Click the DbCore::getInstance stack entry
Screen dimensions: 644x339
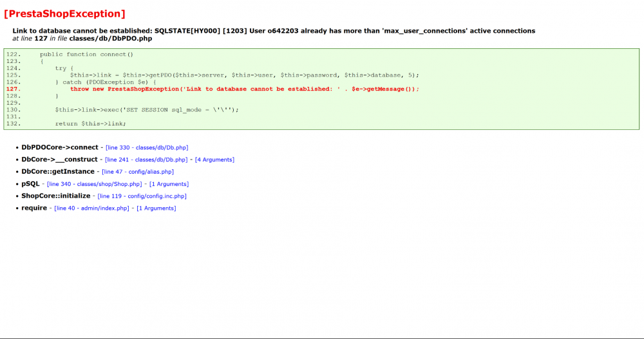58,172
